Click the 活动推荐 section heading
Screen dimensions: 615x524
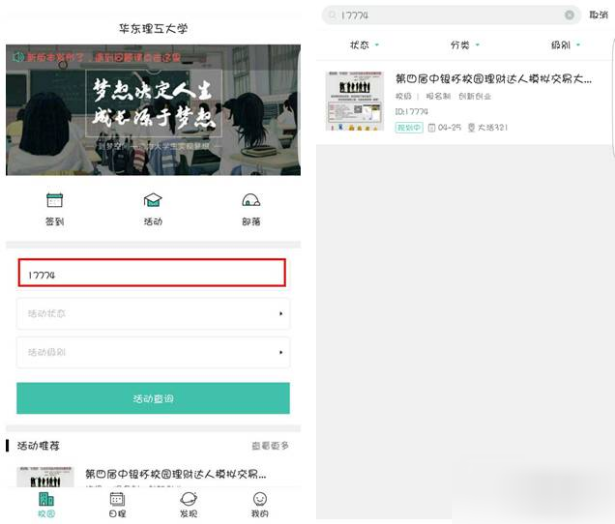point(38,446)
